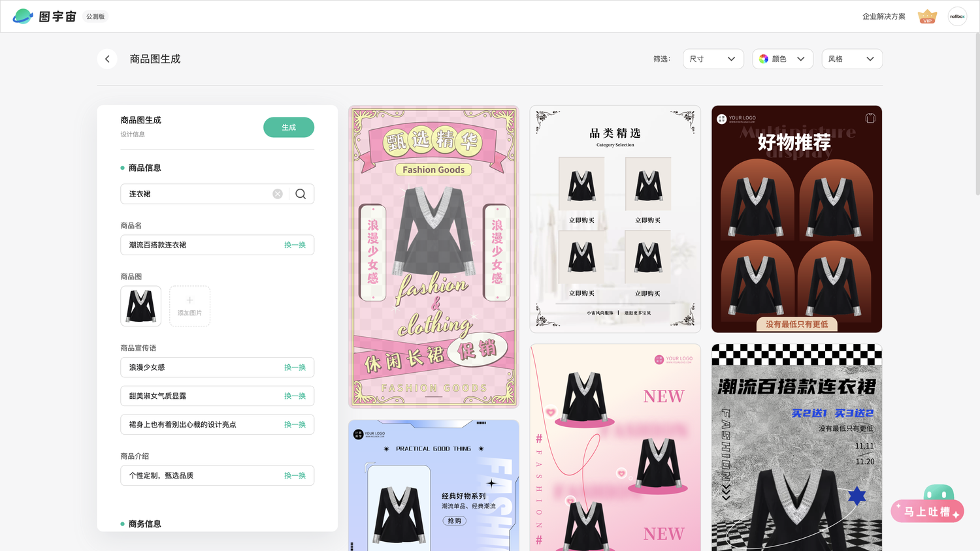980x551 pixels.
Task: Click the 设计信息 subtitle
Action: point(133,134)
